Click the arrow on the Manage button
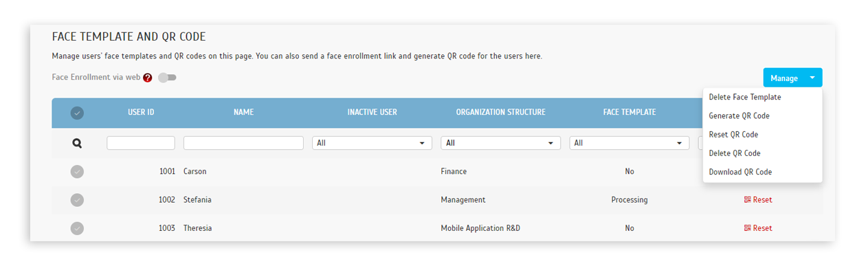Viewport: 868px width, 266px height. click(x=812, y=78)
